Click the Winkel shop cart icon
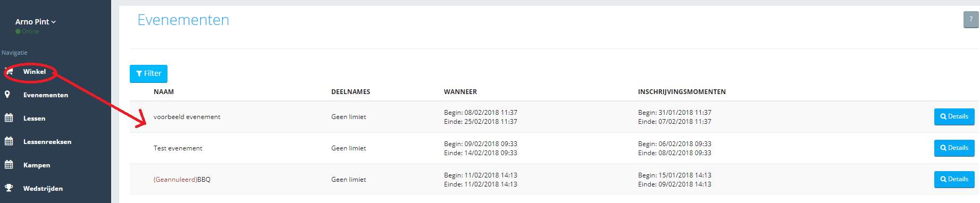This screenshot has width=980, height=203. click(9, 72)
